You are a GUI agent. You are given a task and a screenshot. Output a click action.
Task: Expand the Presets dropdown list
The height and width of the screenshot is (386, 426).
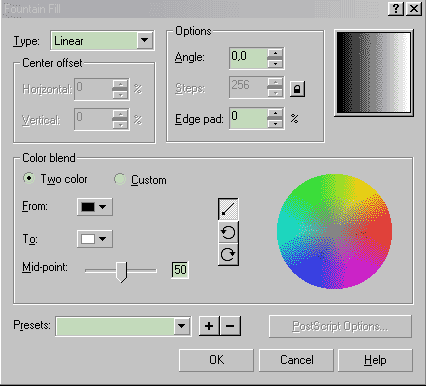tap(181, 326)
